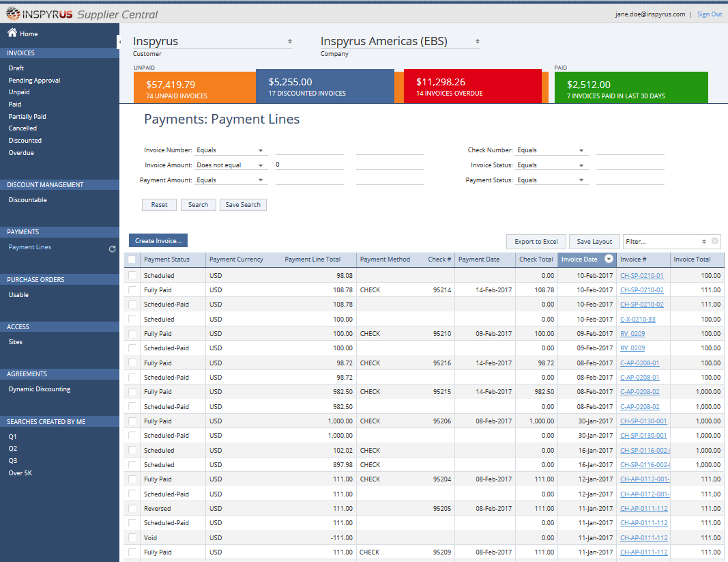Open Check Number operator dropdown
Viewport: 728px width, 562px height.
coord(551,150)
